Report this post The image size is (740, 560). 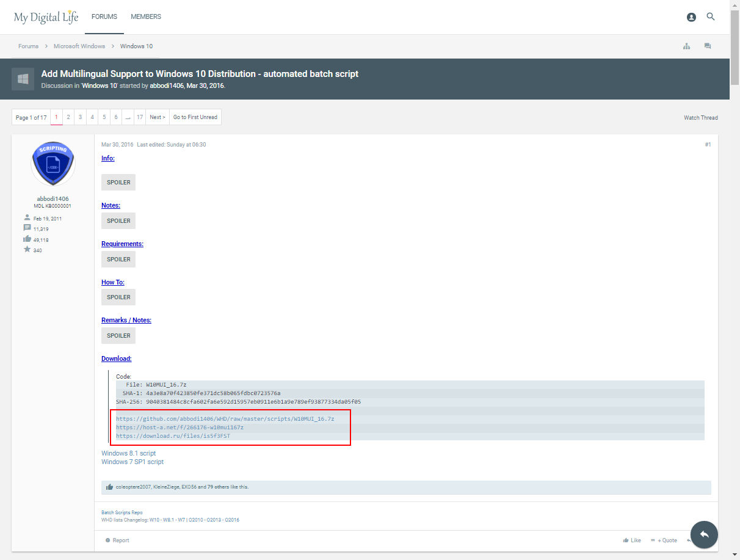[117, 540]
